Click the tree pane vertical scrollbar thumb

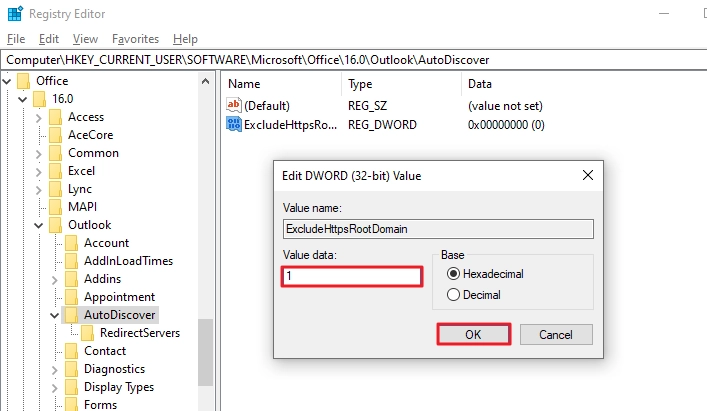(x=206, y=352)
